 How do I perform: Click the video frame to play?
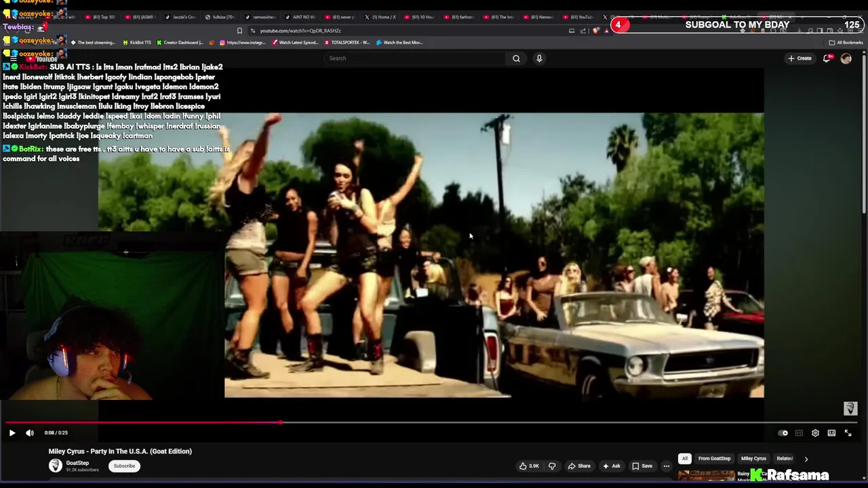pos(431,255)
